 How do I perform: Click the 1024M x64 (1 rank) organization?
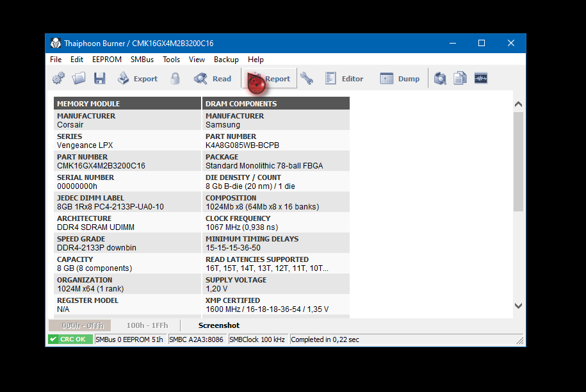click(x=90, y=290)
